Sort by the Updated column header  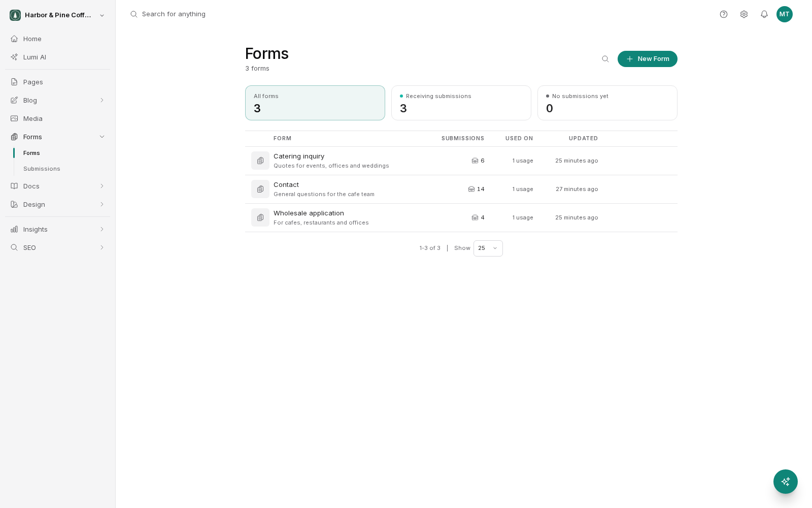point(583,138)
